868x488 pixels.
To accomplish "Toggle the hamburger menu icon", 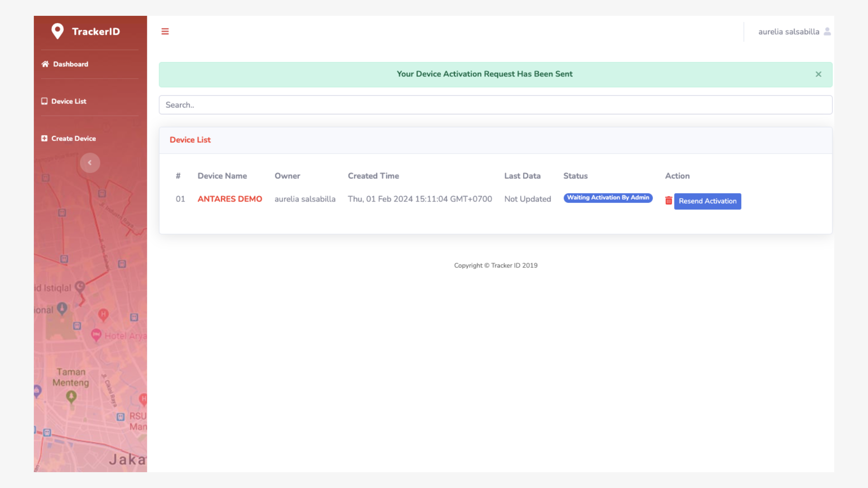I will (165, 31).
